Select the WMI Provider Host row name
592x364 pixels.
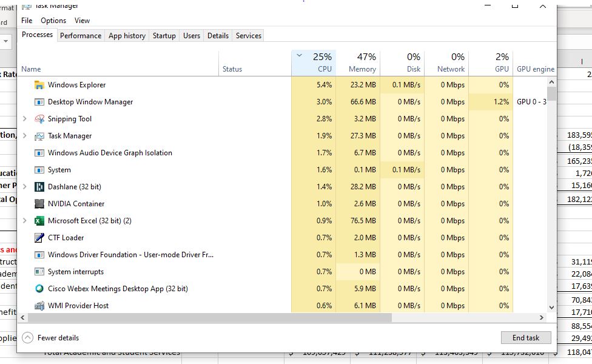point(78,306)
